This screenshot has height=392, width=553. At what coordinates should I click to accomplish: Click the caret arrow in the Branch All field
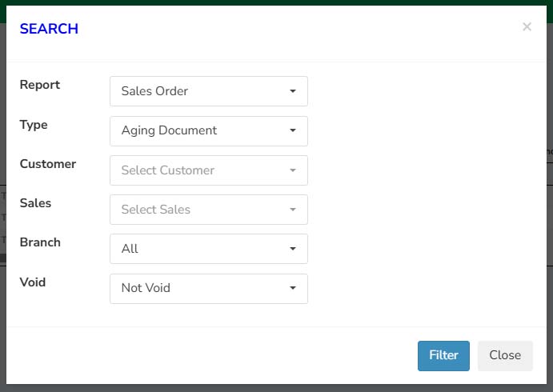click(292, 249)
